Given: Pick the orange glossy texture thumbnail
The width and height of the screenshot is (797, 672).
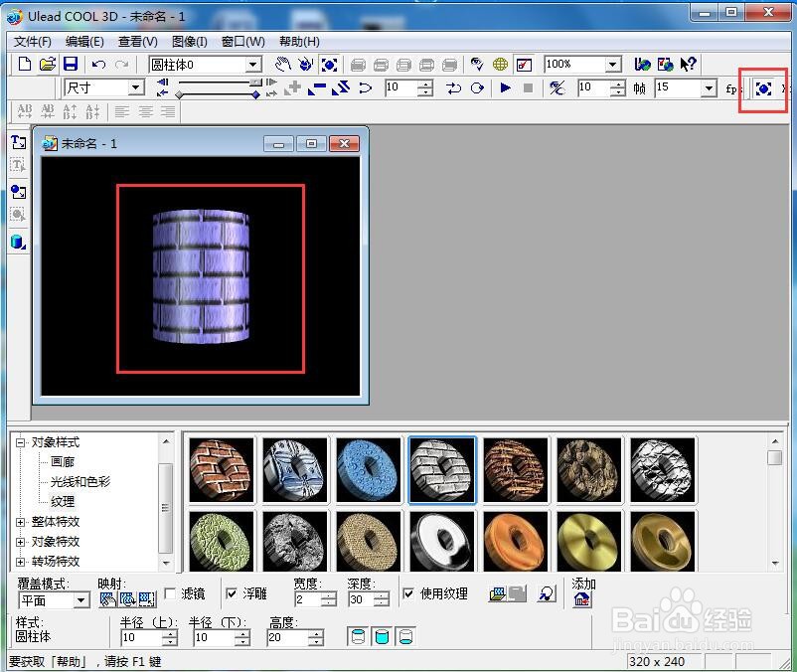Looking at the screenshot, I should (516, 541).
